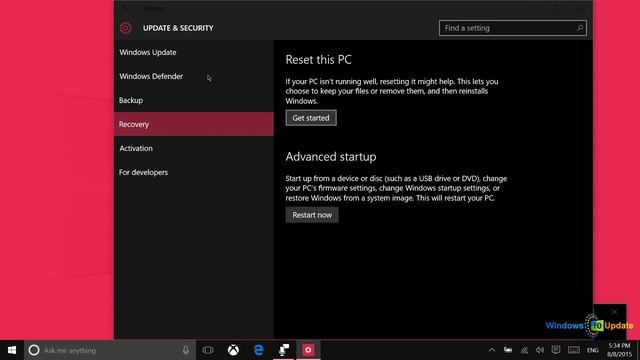Open the network tray icon
Viewport: 640px width, 360px height.
click(524, 350)
